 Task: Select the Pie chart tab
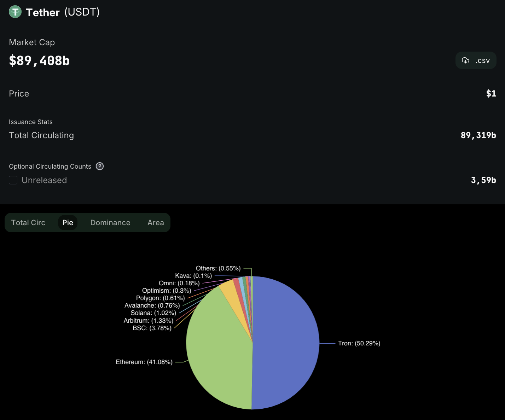(x=68, y=223)
